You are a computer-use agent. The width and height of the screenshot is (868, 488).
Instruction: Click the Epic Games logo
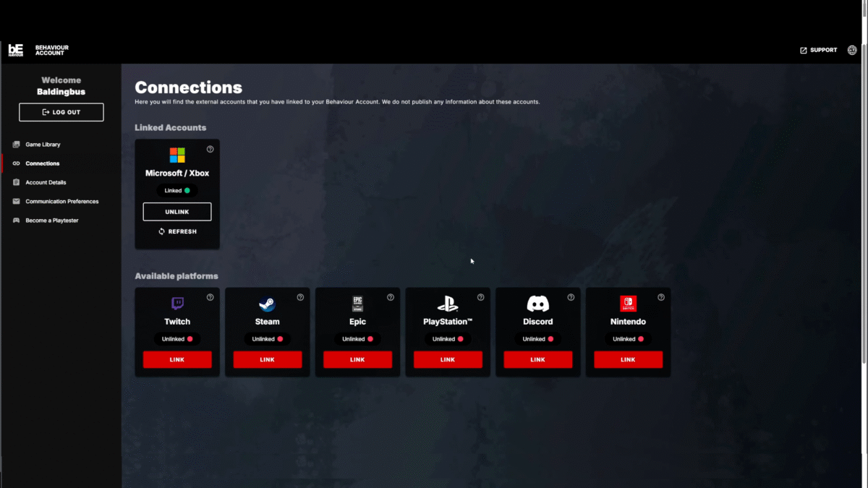pos(357,304)
